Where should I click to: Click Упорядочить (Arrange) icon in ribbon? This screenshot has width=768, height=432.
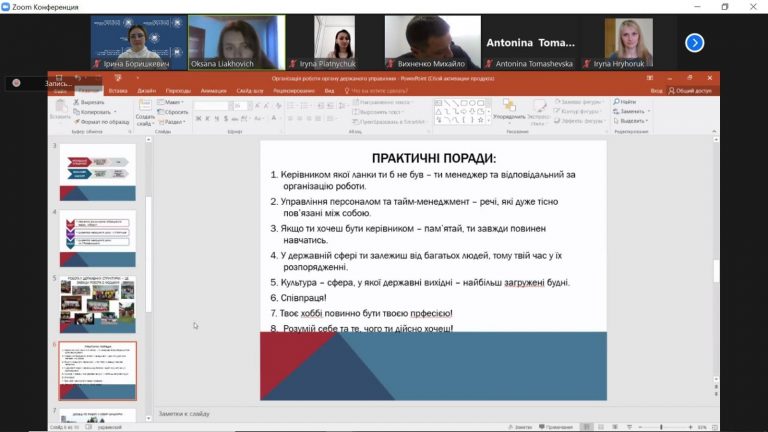[509, 105]
